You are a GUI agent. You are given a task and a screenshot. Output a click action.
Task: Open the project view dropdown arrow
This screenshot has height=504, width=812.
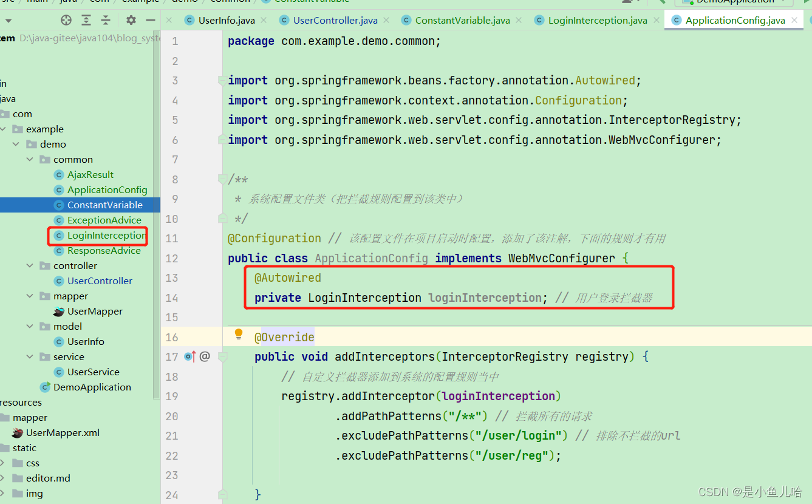[9, 21]
